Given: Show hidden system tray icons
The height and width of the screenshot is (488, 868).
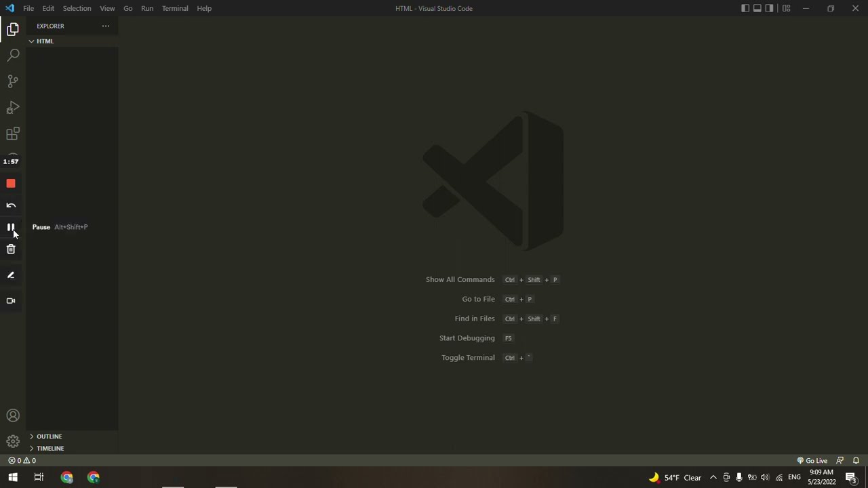Looking at the screenshot, I should point(713,478).
